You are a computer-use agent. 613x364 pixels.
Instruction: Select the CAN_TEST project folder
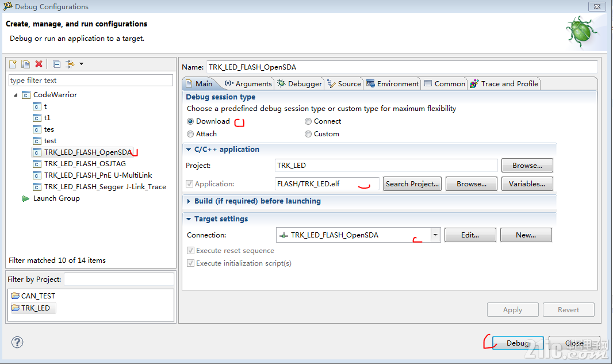tap(33, 296)
